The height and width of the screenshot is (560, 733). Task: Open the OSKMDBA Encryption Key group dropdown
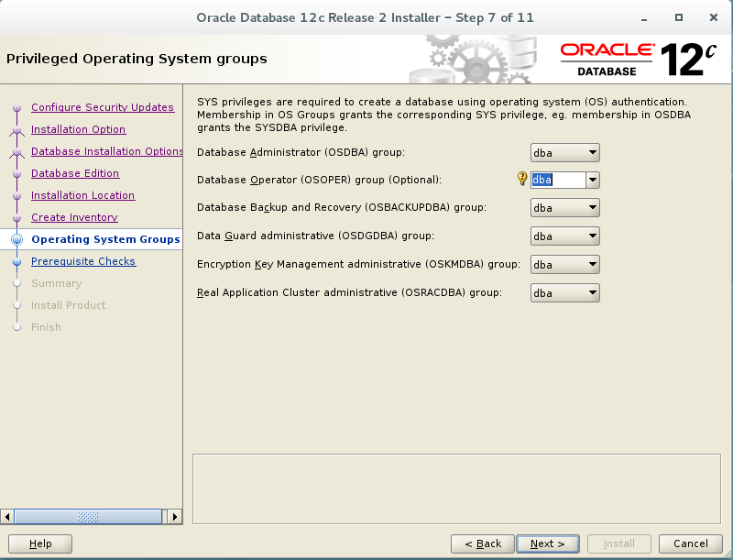point(564,265)
